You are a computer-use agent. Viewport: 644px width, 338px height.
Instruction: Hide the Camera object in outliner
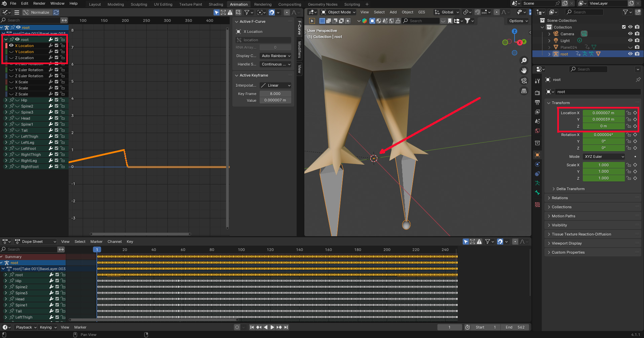(x=630, y=34)
